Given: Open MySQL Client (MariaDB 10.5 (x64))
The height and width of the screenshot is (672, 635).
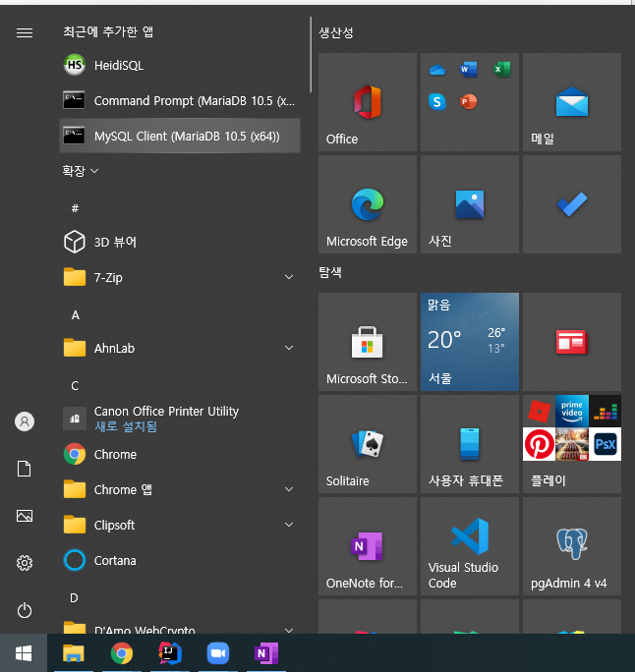Looking at the screenshot, I should point(180,136).
